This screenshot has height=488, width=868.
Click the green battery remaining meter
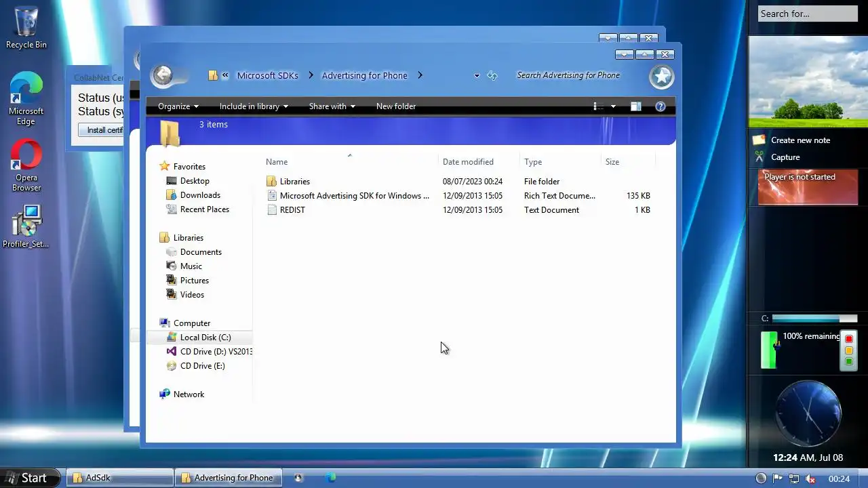tap(769, 350)
